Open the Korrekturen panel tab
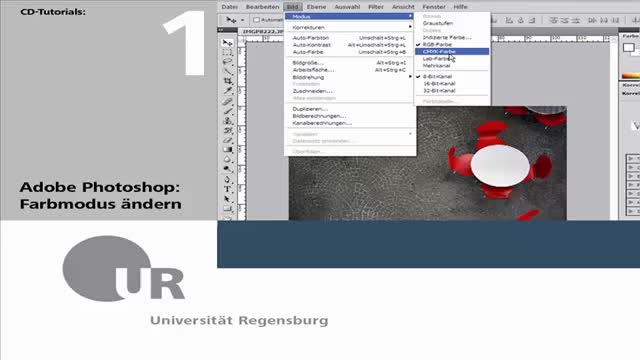The height and width of the screenshot is (360, 640). pyautogui.click(x=631, y=85)
